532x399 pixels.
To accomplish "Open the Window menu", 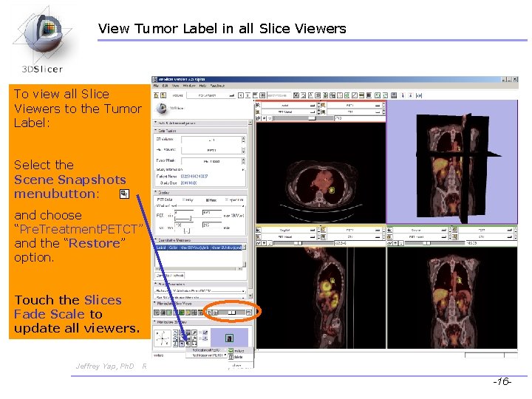I will point(189,86).
